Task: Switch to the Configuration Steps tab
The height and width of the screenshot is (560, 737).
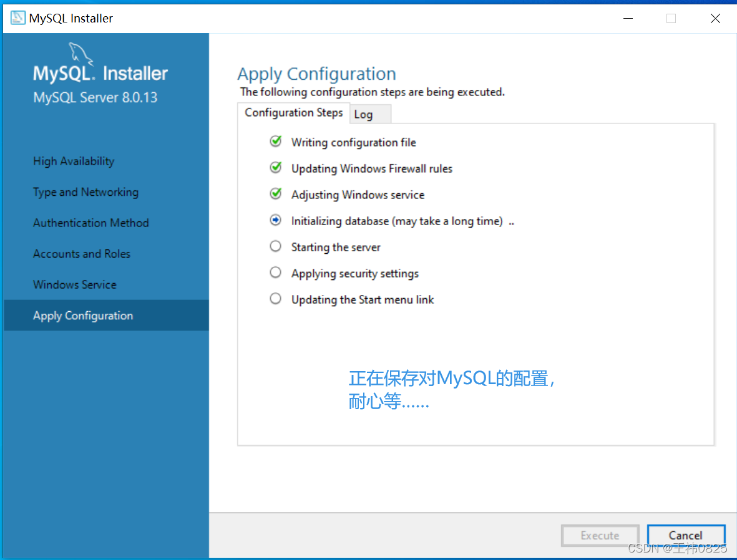Action: (294, 113)
